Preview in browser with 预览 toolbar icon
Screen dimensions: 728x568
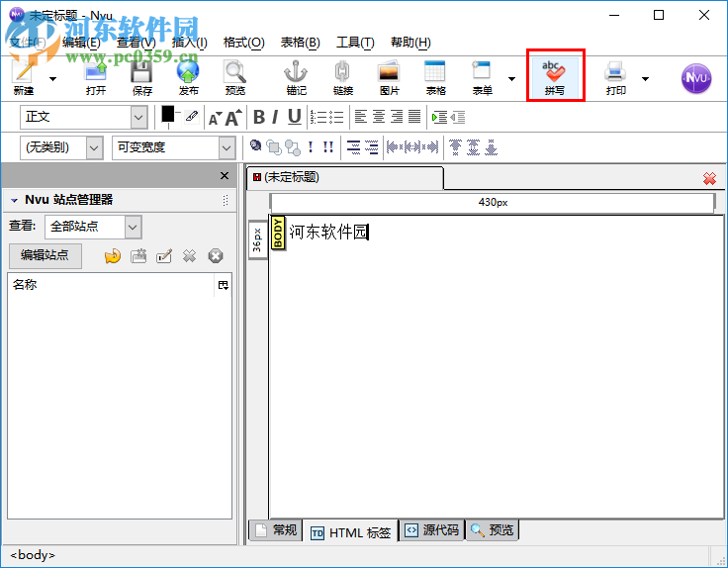pyautogui.click(x=235, y=77)
